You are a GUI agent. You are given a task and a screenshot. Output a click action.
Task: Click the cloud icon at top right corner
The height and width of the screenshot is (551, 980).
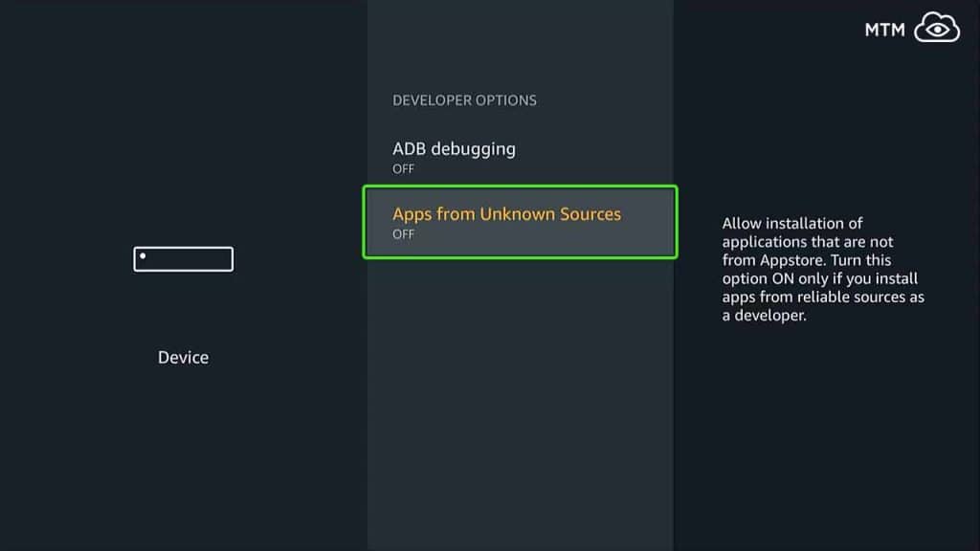(934, 29)
